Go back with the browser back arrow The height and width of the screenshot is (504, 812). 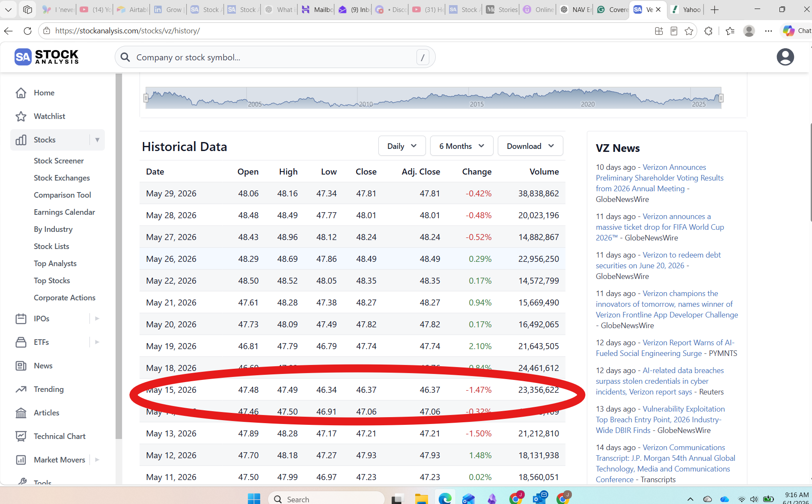click(x=9, y=31)
